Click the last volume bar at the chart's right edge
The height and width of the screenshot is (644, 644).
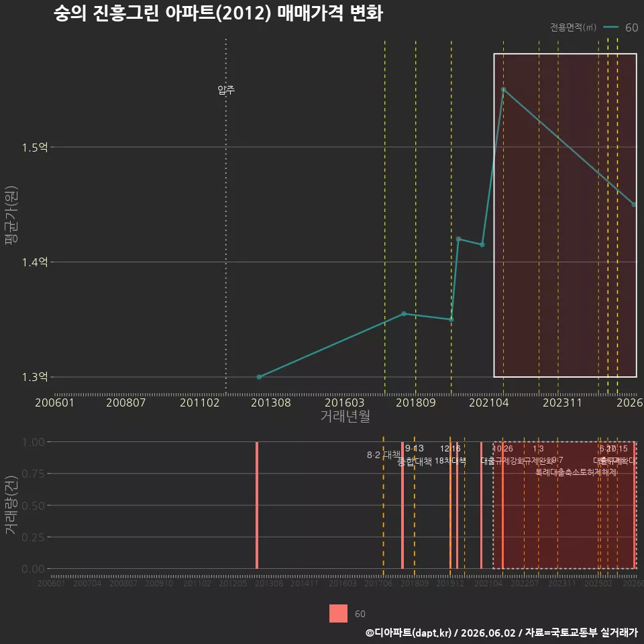click(x=635, y=505)
